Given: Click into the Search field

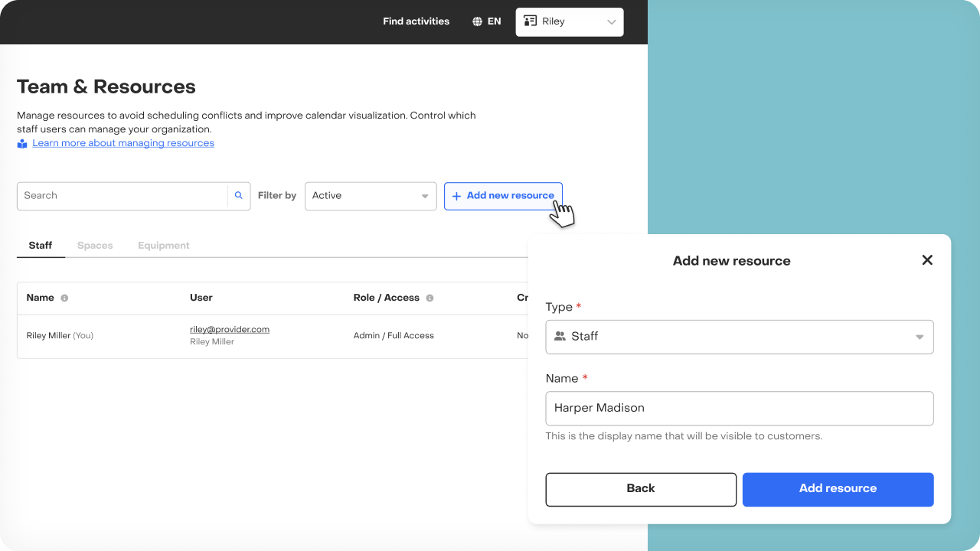Looking at the screenshot, I should (122, 196).
